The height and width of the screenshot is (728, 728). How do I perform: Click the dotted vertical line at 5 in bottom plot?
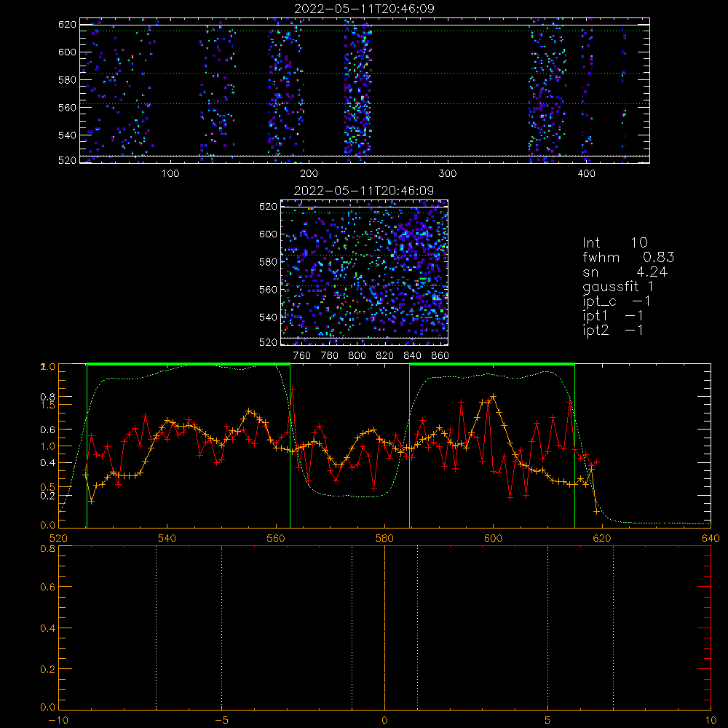point(548,628)
